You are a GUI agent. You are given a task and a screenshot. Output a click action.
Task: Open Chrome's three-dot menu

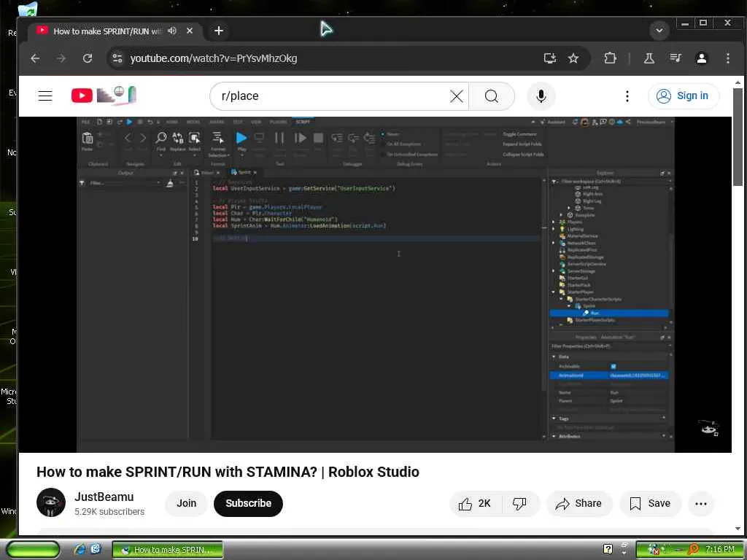(727, 58)
